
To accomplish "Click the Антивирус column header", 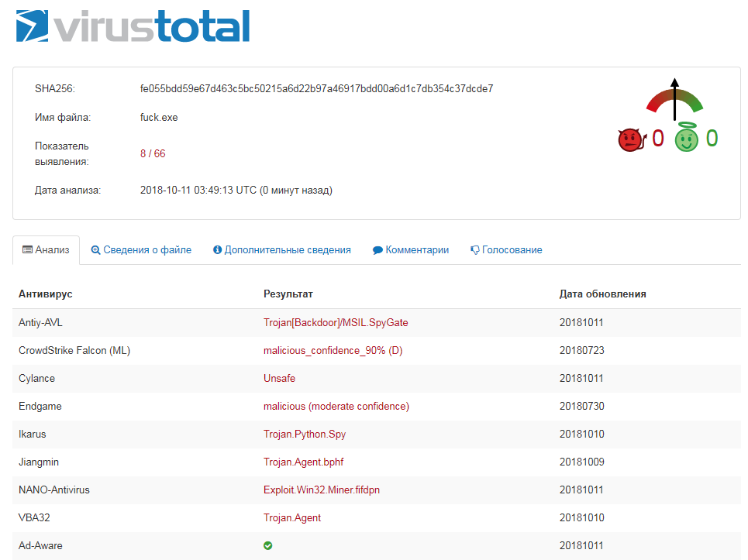I will (45, 294).
